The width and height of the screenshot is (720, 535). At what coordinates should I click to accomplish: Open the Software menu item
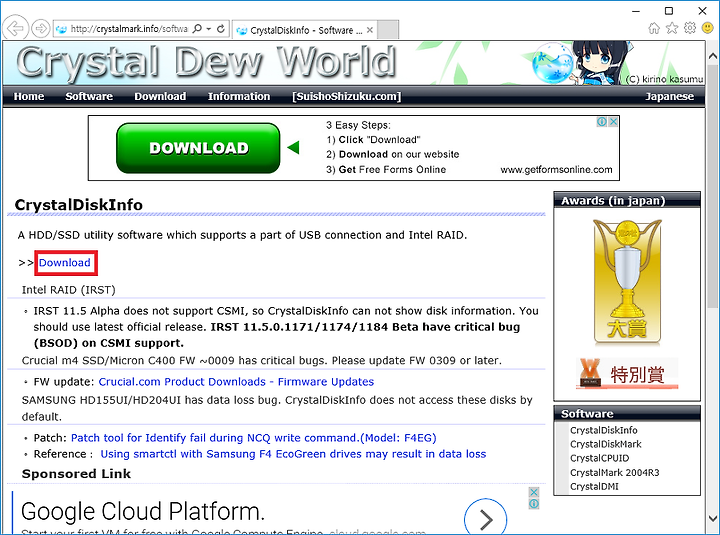(x=89, y=96)
